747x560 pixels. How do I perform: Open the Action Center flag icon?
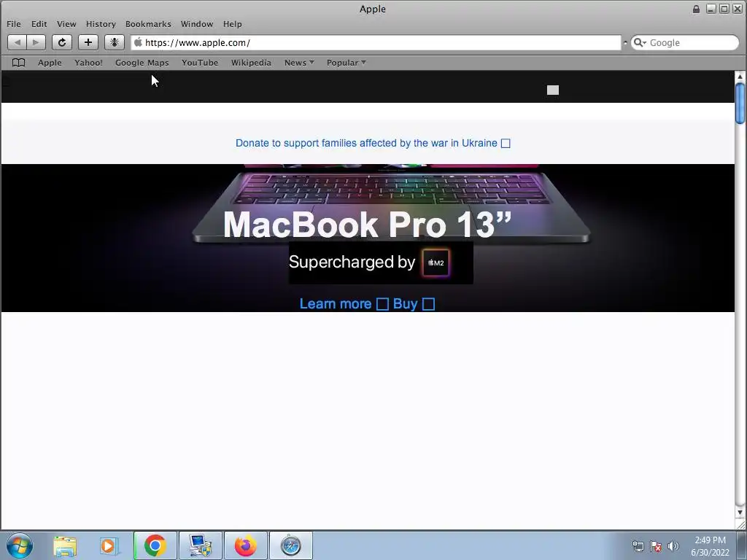(x=656, y=546)
